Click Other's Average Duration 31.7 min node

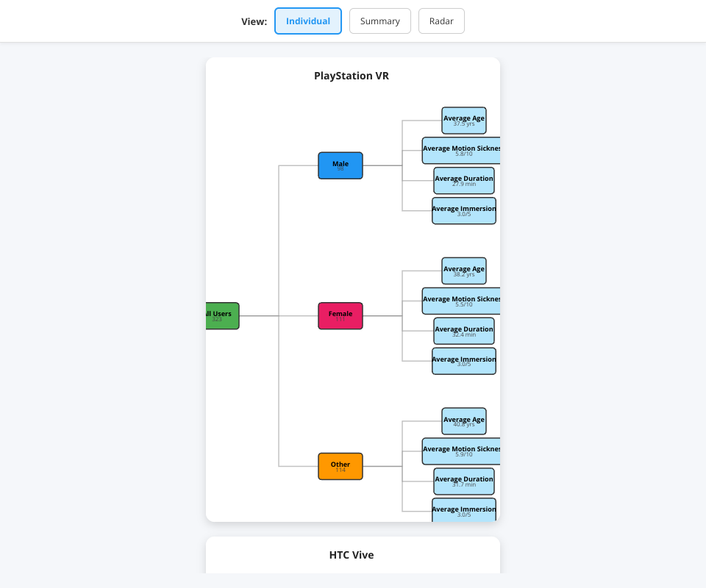pos(463,481)
